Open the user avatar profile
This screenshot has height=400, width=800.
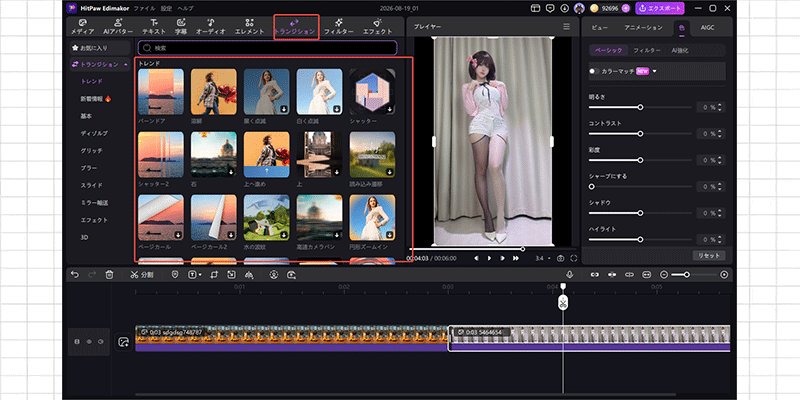pos(579,8)
